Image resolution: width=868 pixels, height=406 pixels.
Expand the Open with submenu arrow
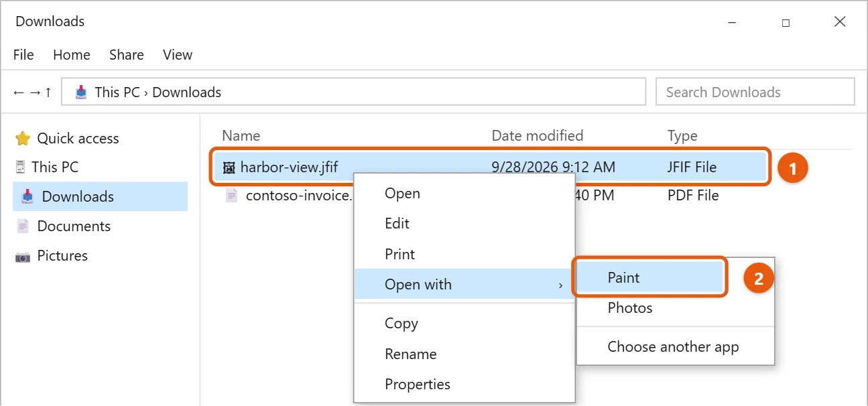[x=560, y=285]
